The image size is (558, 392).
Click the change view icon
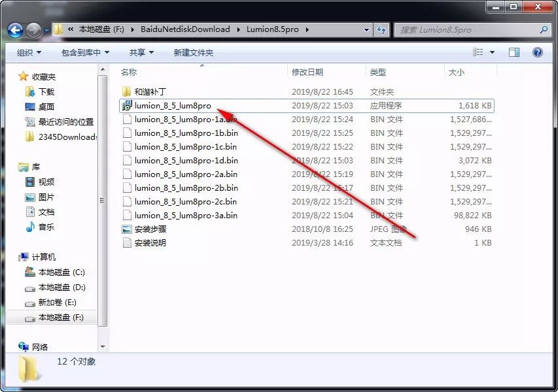point(478,52)
